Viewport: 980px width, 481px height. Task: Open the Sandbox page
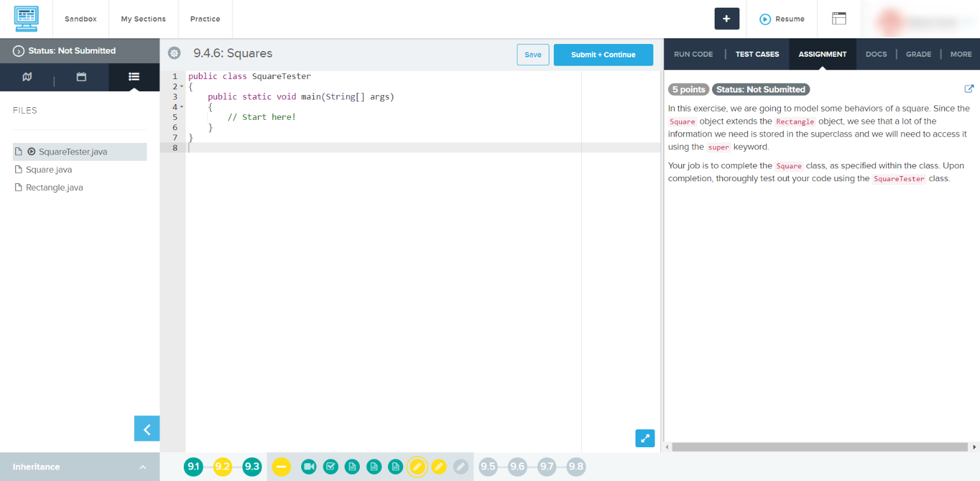click(80, 19)
